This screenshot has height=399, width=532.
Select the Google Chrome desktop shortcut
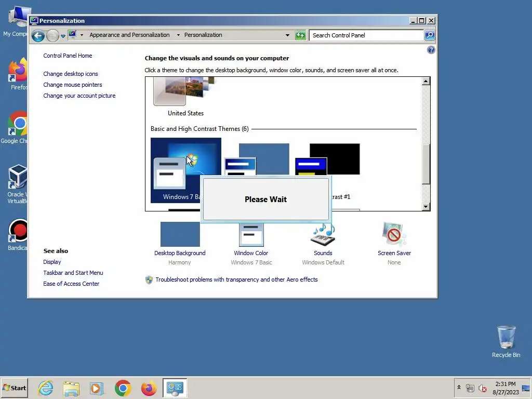[14, 127]
